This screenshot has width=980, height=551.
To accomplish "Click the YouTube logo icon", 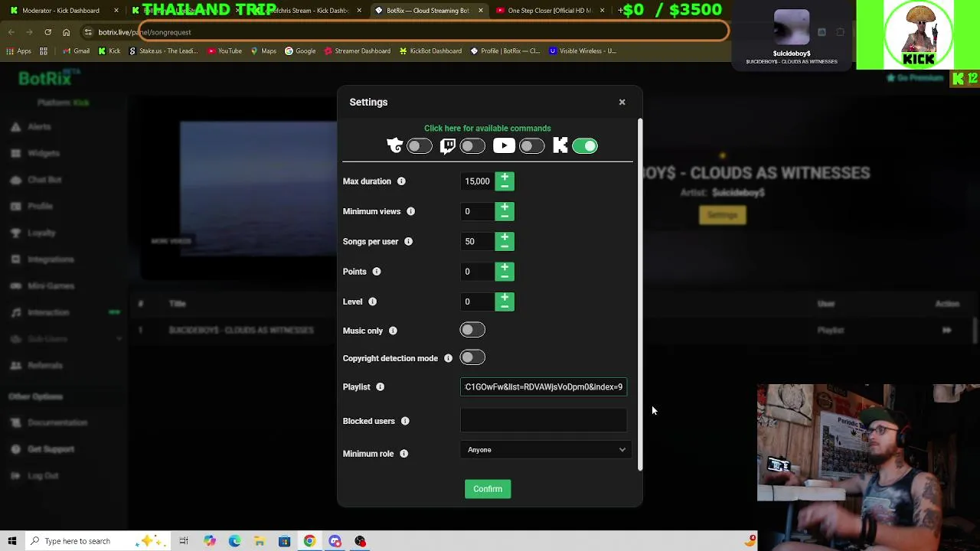I will click(x=504, y=145).
